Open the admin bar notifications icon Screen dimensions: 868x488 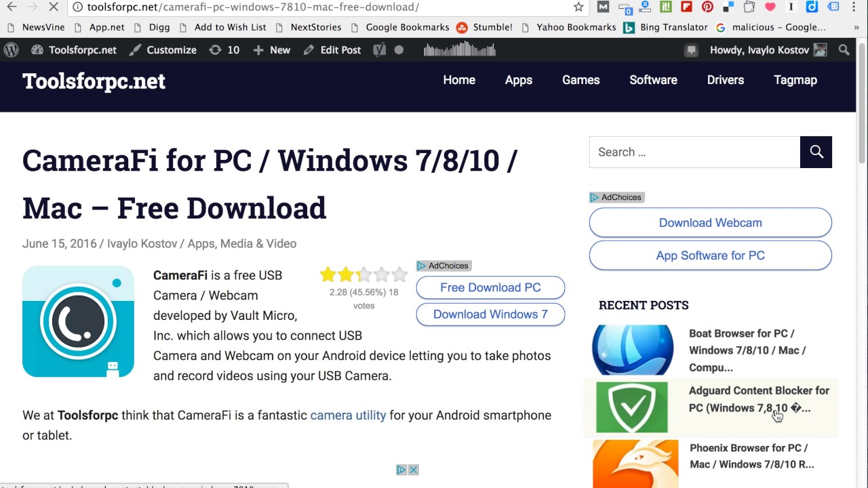point(691,50)
